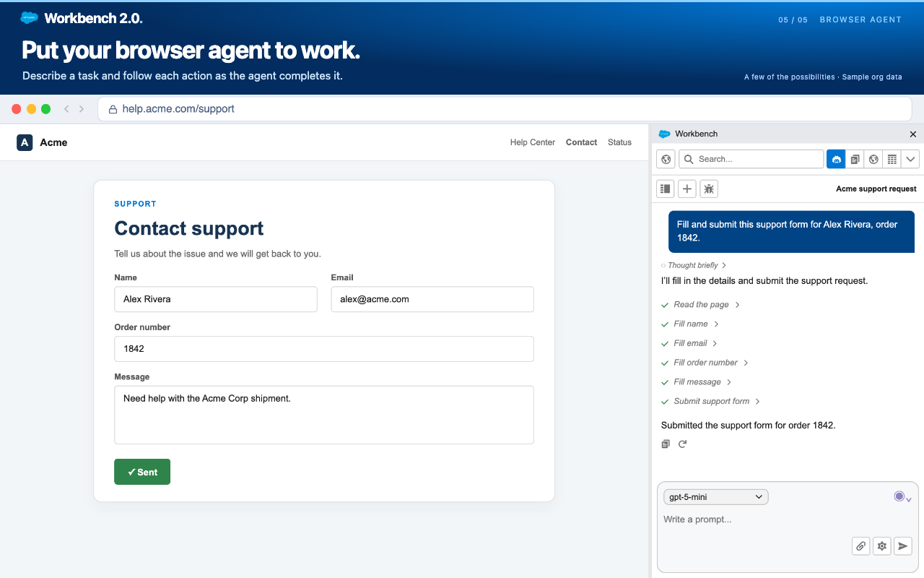The width and height of the screenshot is (924, 578).
Task: Expand the Fill order number step
Action: pyautogui.click(x=705, y=363)
